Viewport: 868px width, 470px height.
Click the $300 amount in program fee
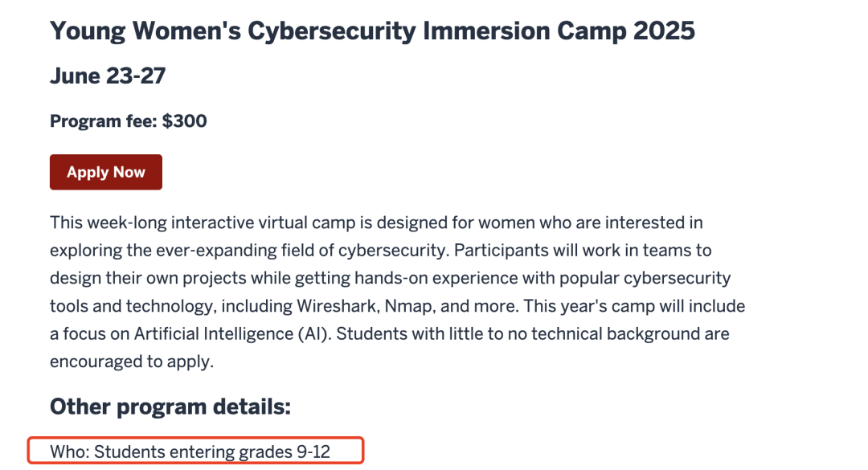184,121
